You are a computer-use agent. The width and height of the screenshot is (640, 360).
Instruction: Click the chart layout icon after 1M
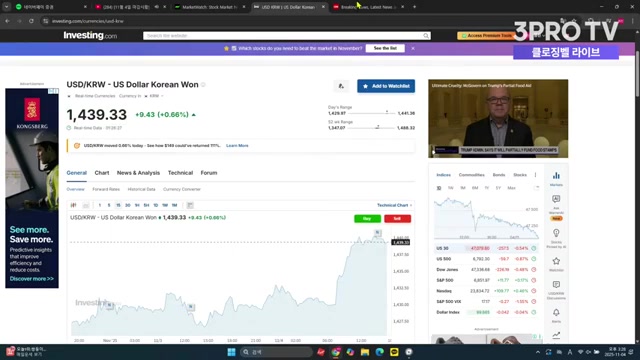pos(190,205)
